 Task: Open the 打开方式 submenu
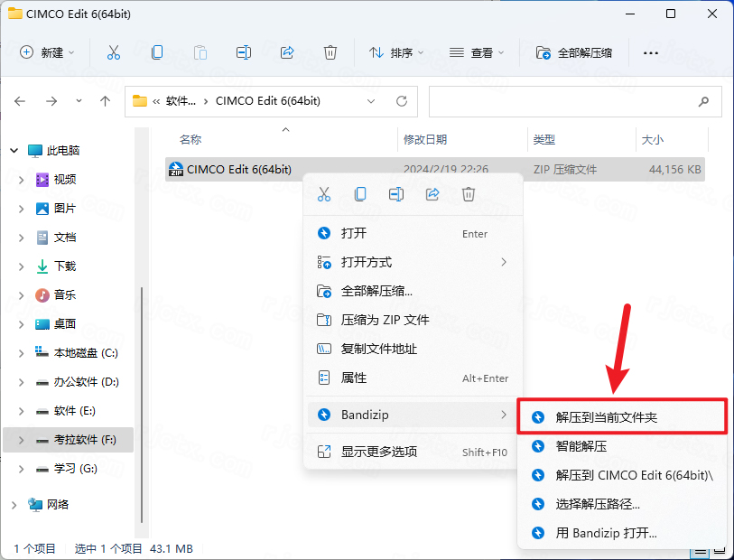coord(413,262)
